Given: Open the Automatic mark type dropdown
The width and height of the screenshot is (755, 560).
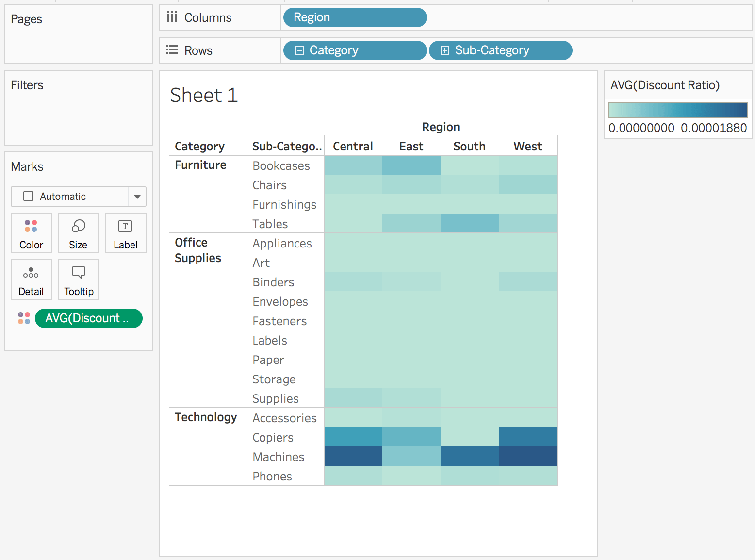Looking at the screenshot, I should [x=79, y=197].
